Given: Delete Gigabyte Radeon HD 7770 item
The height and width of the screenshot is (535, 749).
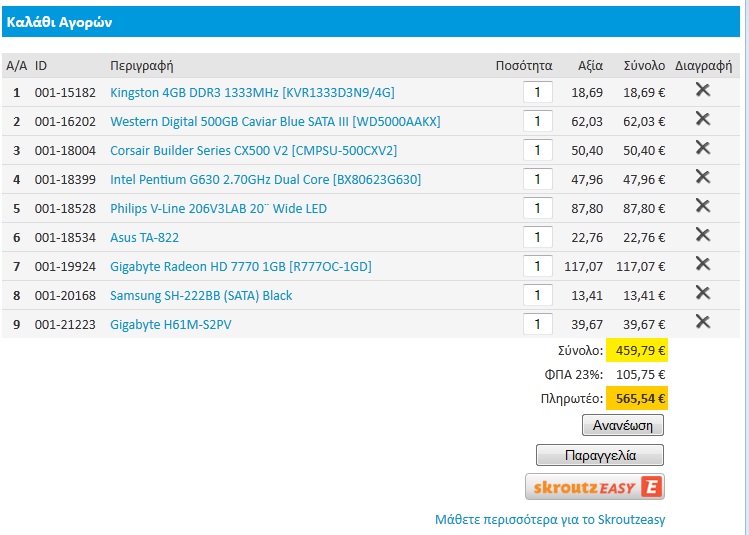Looking at the screenshot, I should pyautogui.click(x=703, y=264).
